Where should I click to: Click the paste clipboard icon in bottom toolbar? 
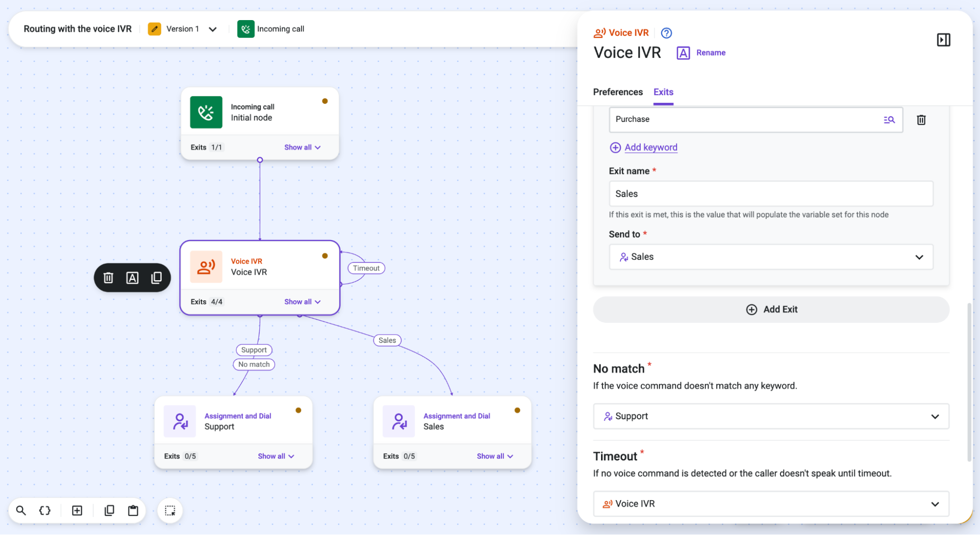point(133,511)
